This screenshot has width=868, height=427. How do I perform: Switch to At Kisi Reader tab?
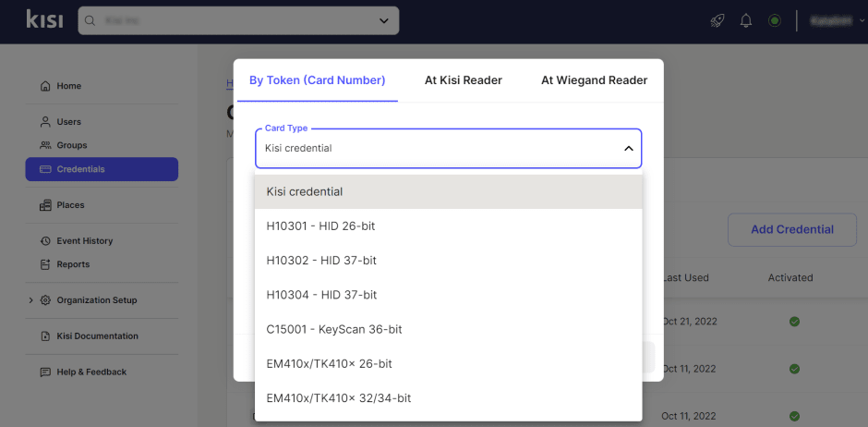tap(464, 80)
